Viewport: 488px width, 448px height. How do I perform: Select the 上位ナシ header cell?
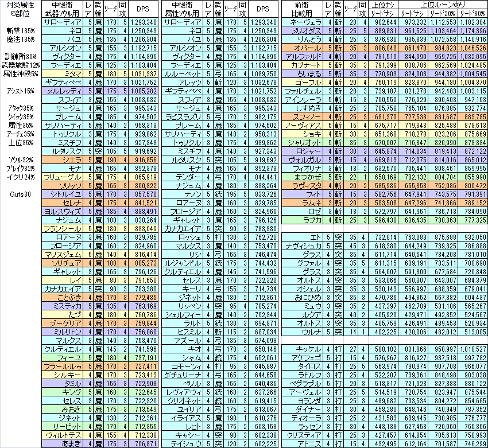[x=383, y=5]
